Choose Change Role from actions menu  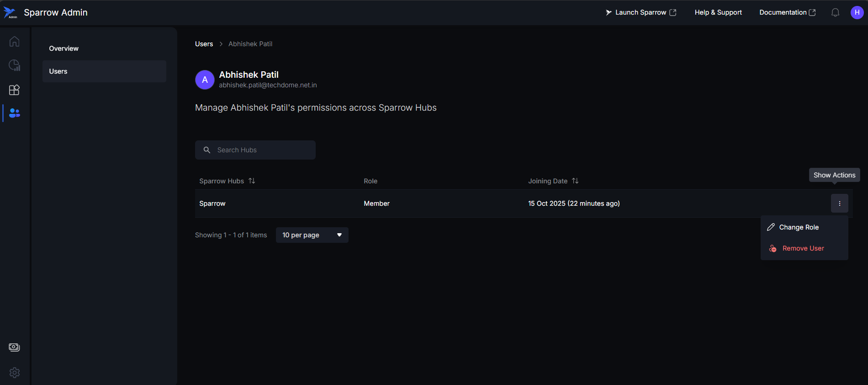[799, 227]
